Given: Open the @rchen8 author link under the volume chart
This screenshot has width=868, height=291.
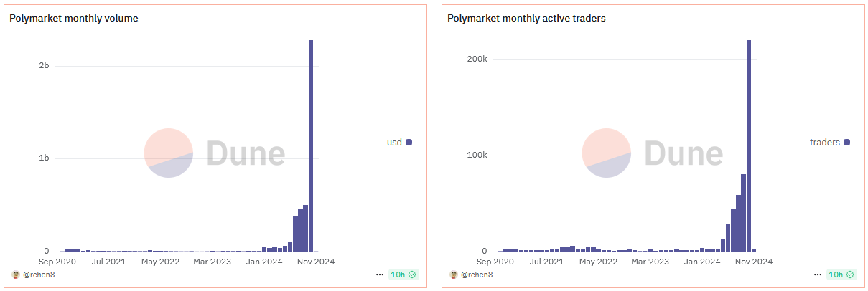Looking at the screenshot, I should 38,275.
